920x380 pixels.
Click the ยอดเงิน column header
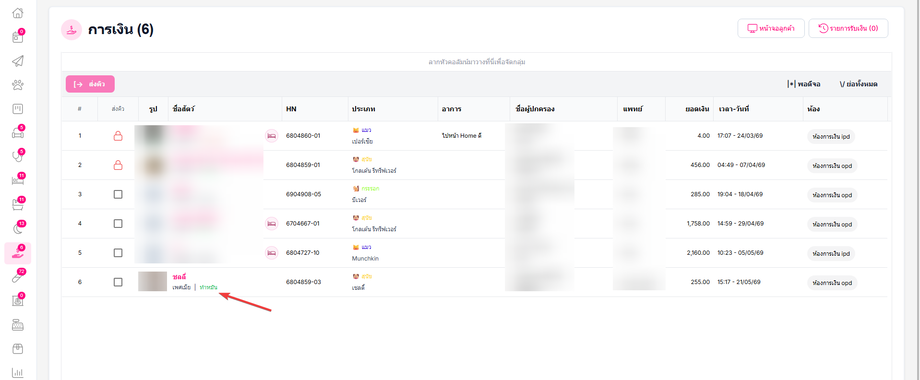(698, 109)
